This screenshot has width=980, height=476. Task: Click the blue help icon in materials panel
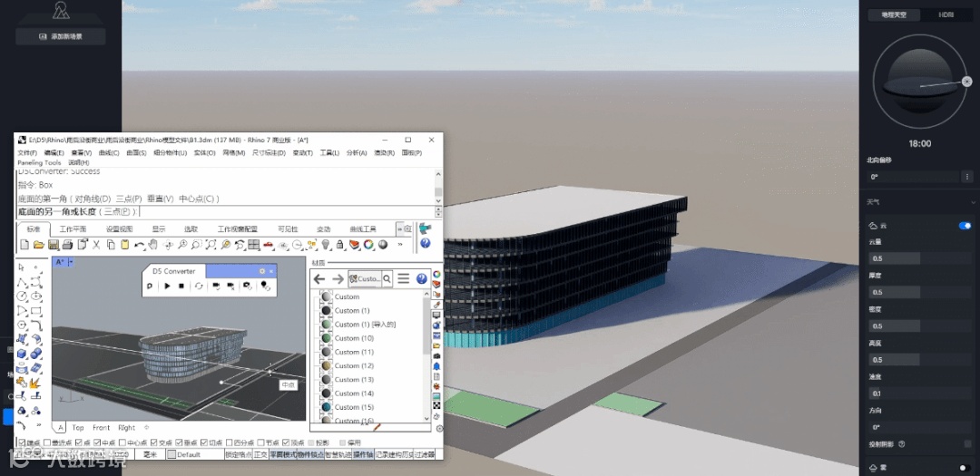click(x=422, y=279)
